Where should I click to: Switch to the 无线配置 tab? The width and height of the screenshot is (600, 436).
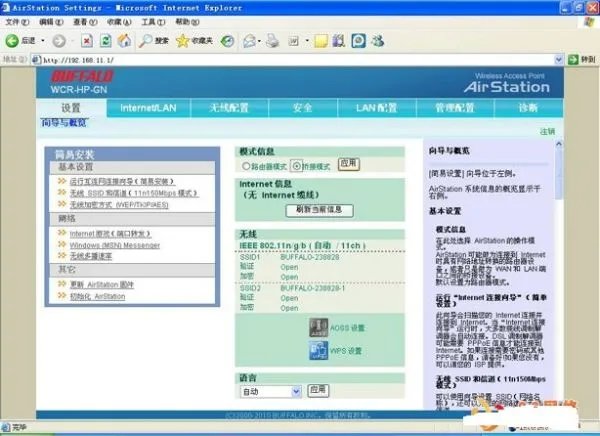[229, 108]
